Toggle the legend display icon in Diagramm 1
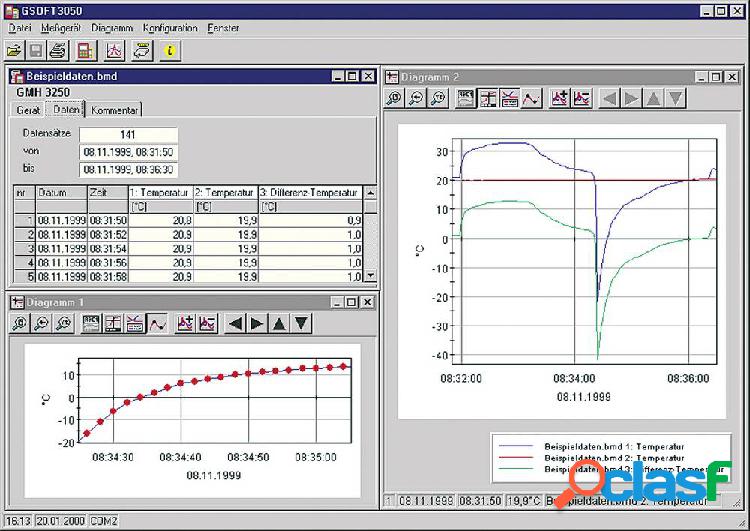The width and height of the screenshot is (750, 531). pyautogui.click(x=135, y=324)
